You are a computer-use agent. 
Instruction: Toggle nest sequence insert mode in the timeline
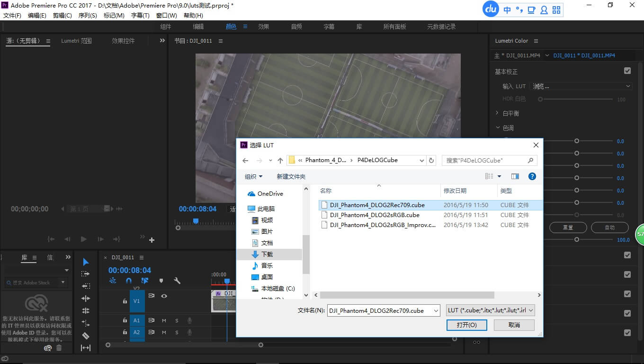pos(113,281)
